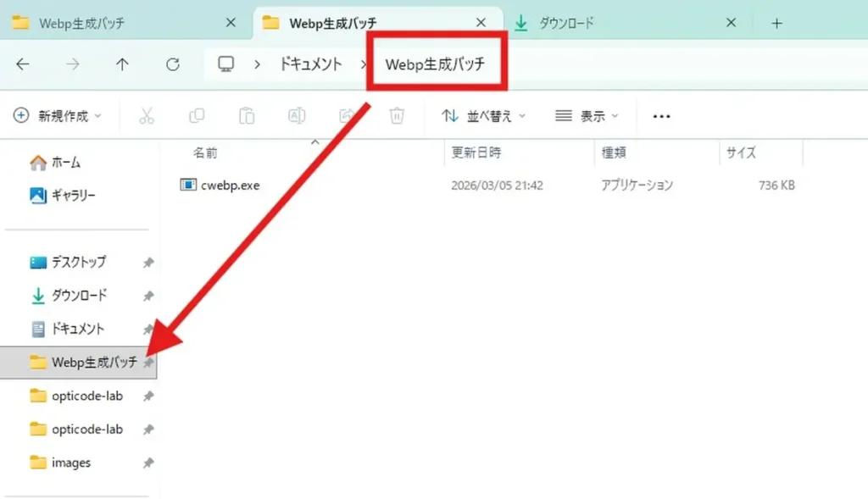Open the 表示 view options dropdown
This screenshot has width=868, height=499.
click(x=588, y=115)
